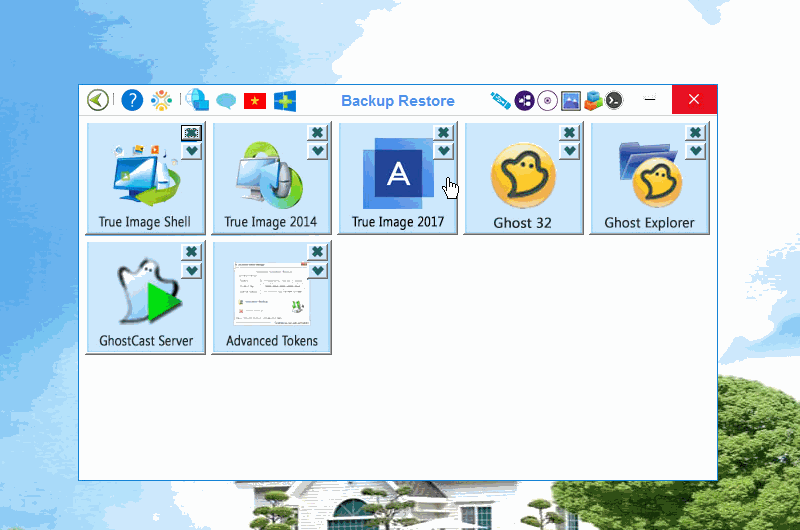Click the colored stacked boxes icon
This screenshot has width=800, height=530.
click(593, 100)
